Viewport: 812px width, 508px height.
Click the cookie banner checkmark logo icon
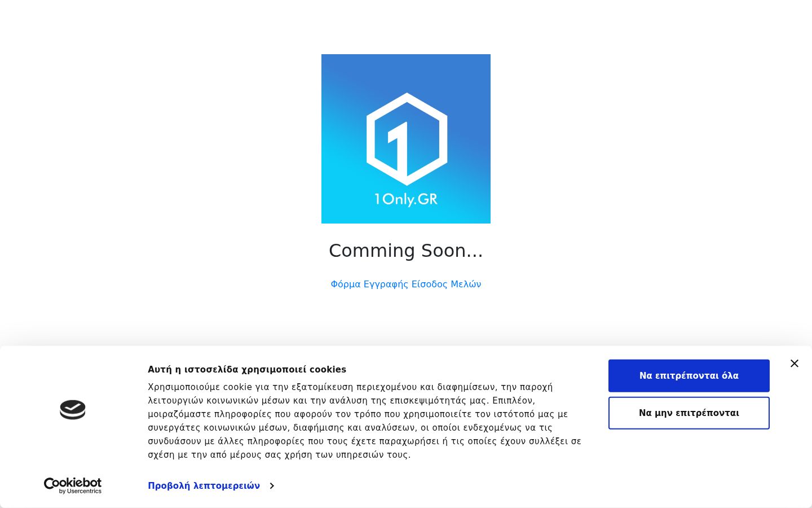click(73, 410)
